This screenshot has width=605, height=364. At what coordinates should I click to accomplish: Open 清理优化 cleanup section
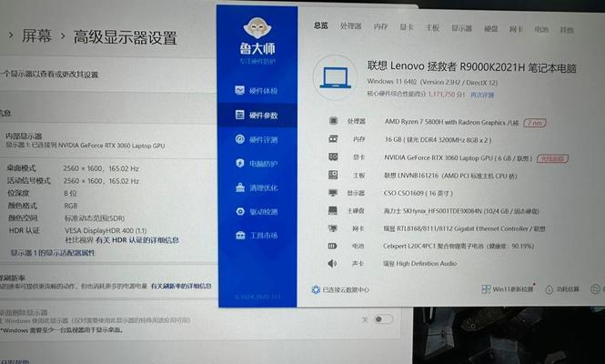pyautogui.click(x=257, y=188)
